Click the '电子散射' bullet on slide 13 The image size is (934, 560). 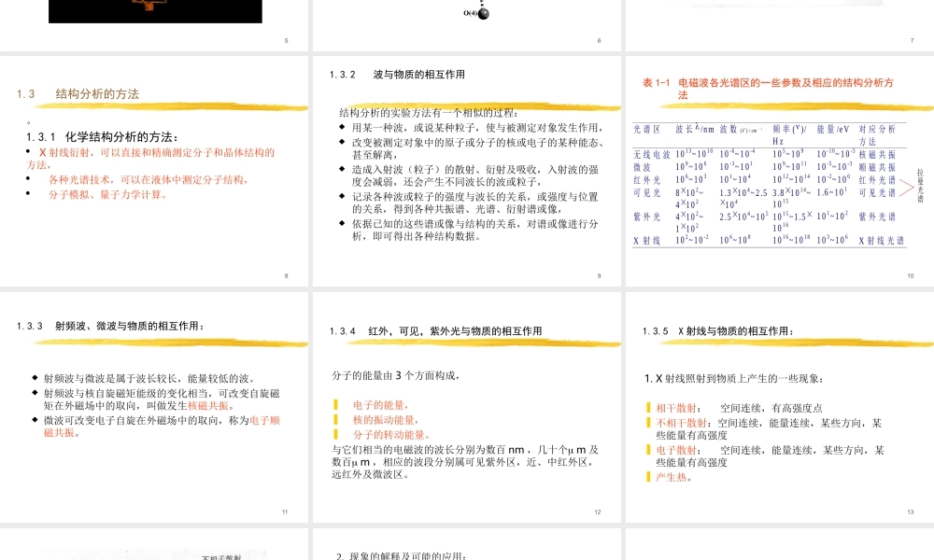point(770,456)
